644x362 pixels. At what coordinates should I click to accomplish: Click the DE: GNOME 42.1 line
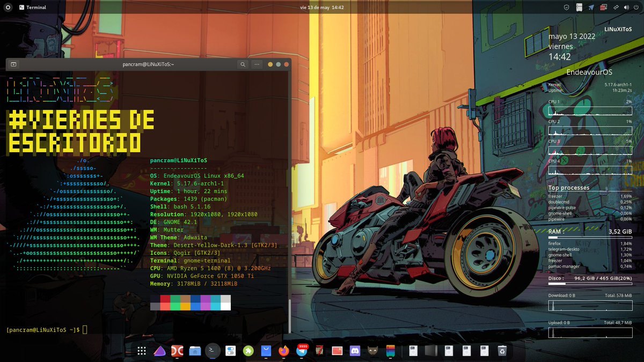tap(174, 222)
